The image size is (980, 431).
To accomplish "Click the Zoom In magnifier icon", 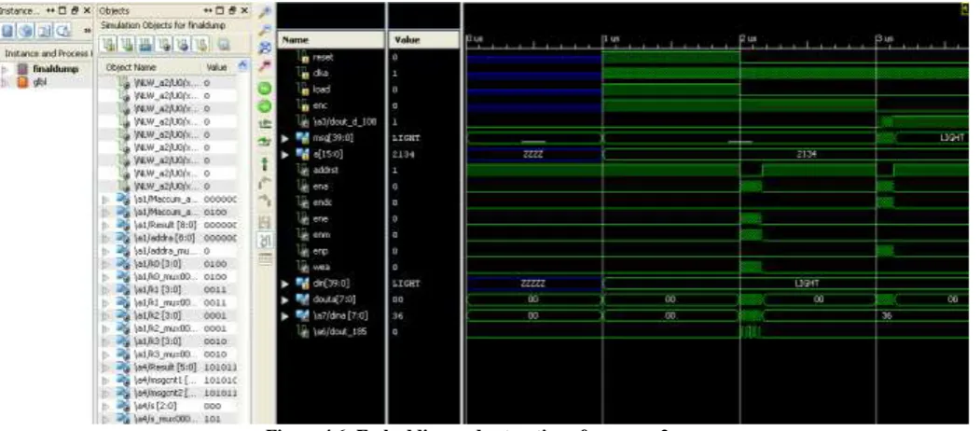I will [x=265, y=12].
